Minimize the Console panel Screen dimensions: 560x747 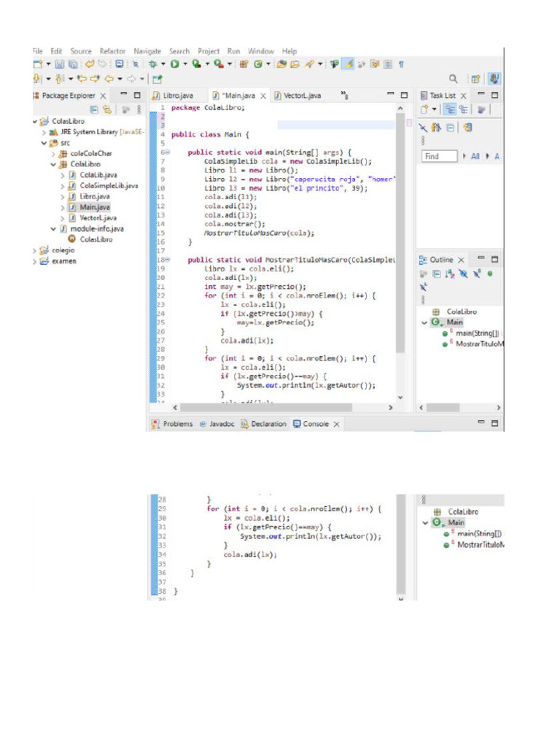pyautogui.click(x=481, y=423)
